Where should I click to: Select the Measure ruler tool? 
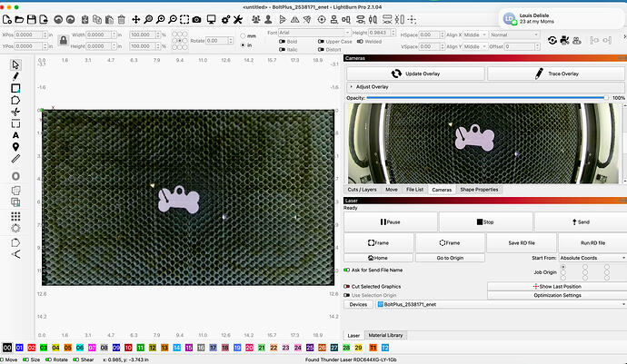(x=15, y=159)
